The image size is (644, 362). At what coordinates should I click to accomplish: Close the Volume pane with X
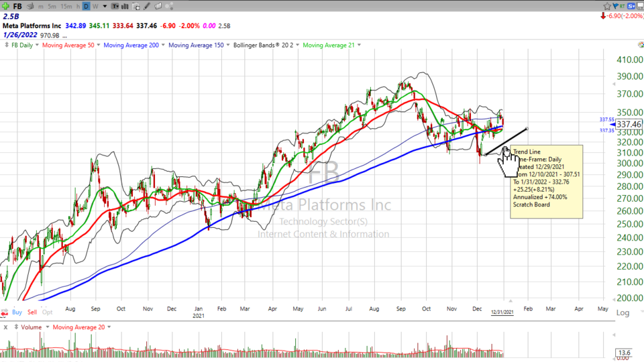6,328
